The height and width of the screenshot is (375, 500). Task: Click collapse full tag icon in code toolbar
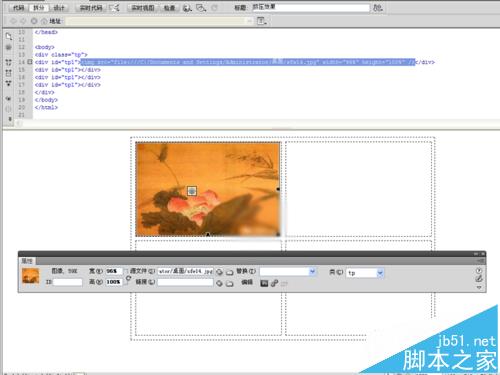[x=9, y=62]
